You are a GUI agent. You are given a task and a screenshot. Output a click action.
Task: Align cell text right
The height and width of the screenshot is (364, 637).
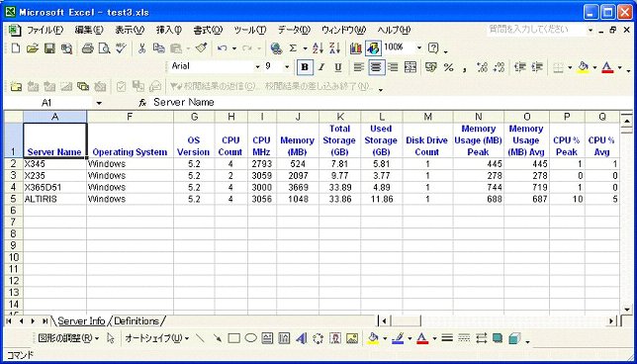tap(393, 67)
